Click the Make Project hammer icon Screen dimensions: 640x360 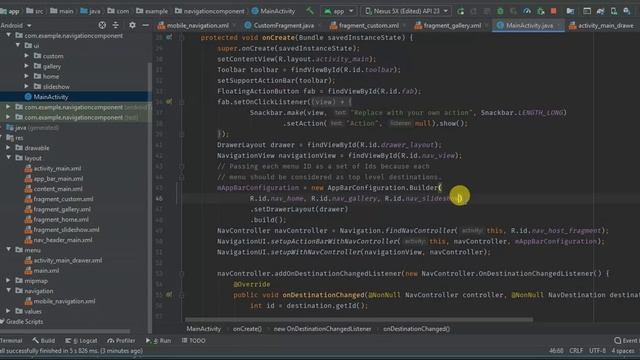[x=310, y=11]
